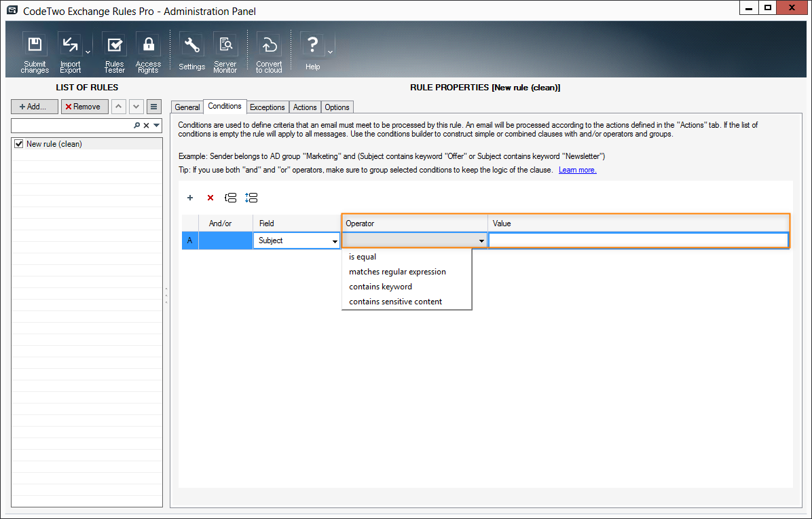Click the group conditions icon
The image size is (812, 519).
230,198
